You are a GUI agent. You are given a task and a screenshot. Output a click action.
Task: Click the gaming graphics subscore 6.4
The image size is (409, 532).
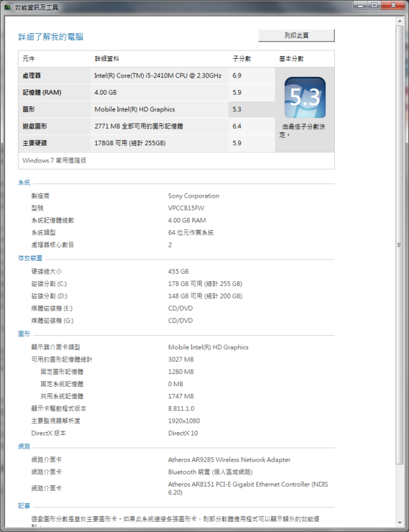(236, 126)
